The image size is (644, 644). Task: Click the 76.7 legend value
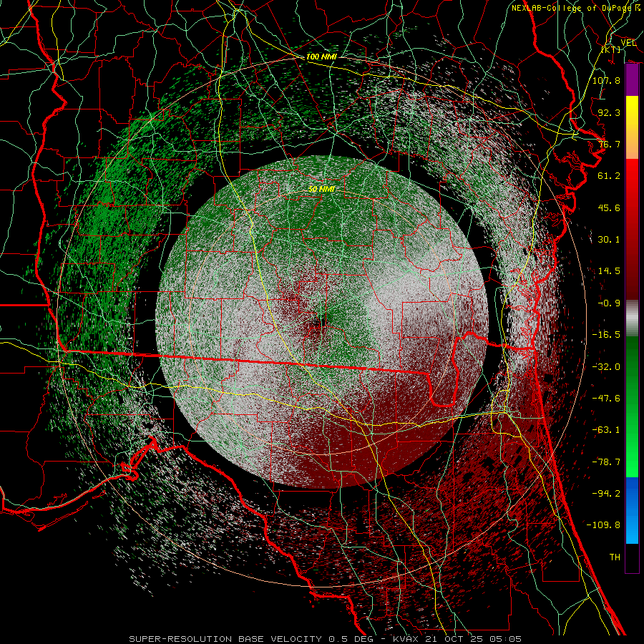(x=609, y=144)
